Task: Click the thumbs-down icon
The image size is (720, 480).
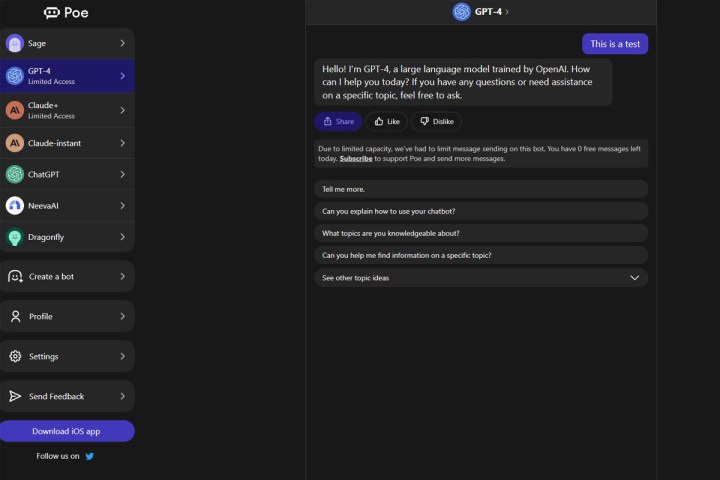Action: pyautogui.click(x=424, y=121)
